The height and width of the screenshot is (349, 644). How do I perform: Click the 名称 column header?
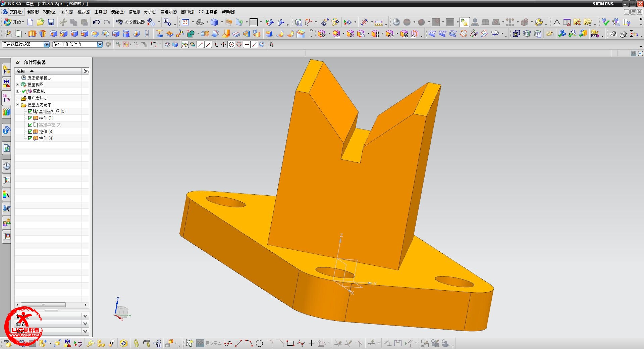click(x=48, y=71)
